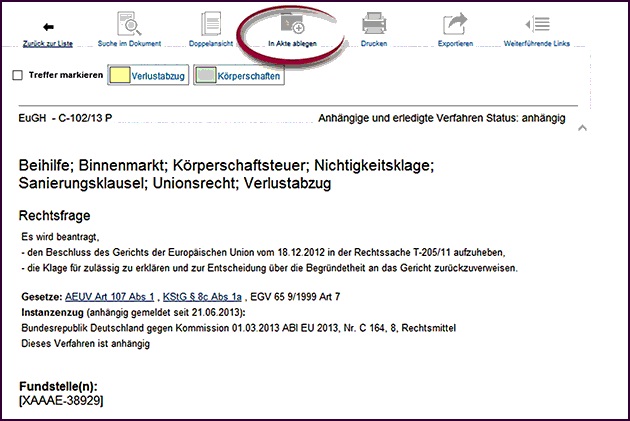Collapse the document header with the chevron
Image resolution: width=630 pixels, height=421 pixels.
coord(583,127)
